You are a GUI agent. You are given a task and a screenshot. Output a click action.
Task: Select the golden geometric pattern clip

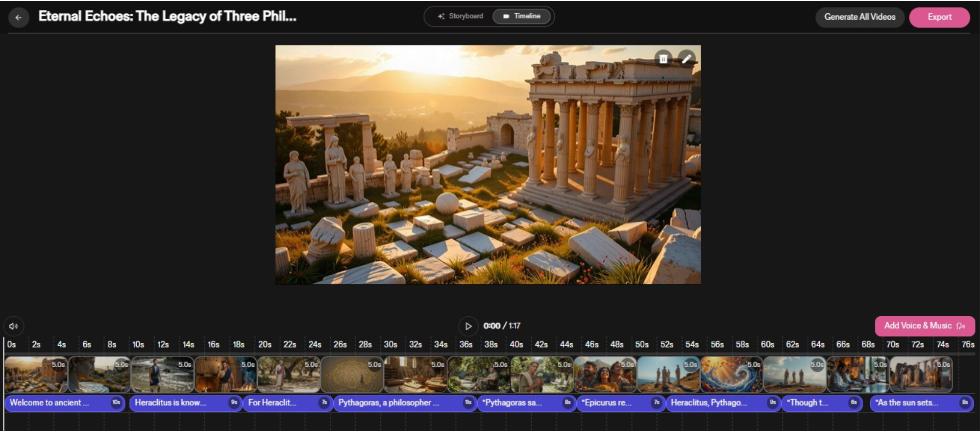point(352,375)
